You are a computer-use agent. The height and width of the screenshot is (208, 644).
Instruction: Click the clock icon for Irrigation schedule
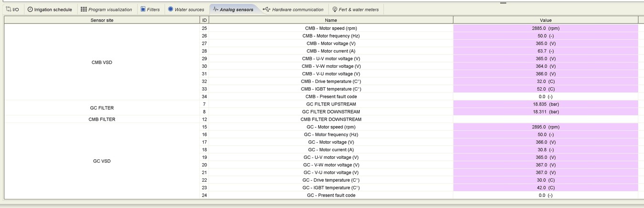tap(30, 10)
